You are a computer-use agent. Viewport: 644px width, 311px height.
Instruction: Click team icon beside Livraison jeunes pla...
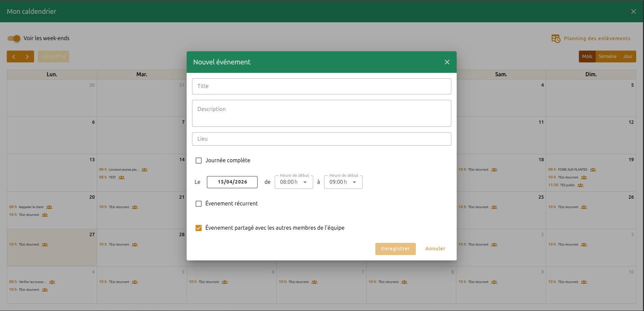point(144,170)
